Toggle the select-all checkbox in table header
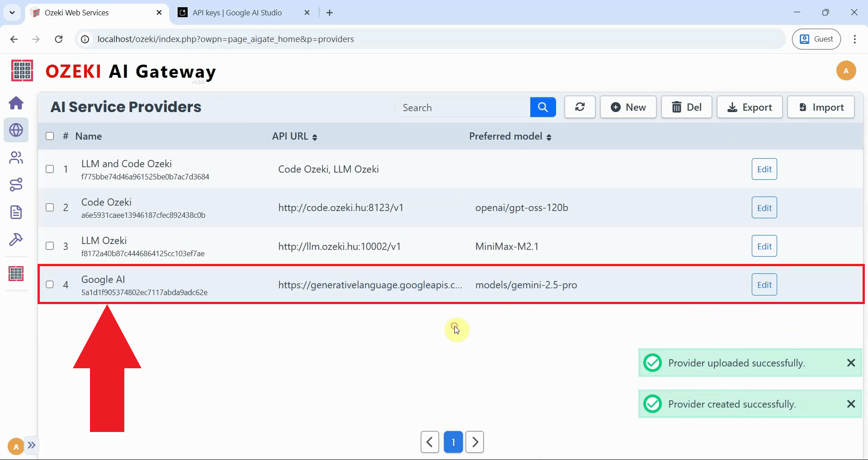Image resolution: width=868 pixels, height=460 pixels. (50, 136)
